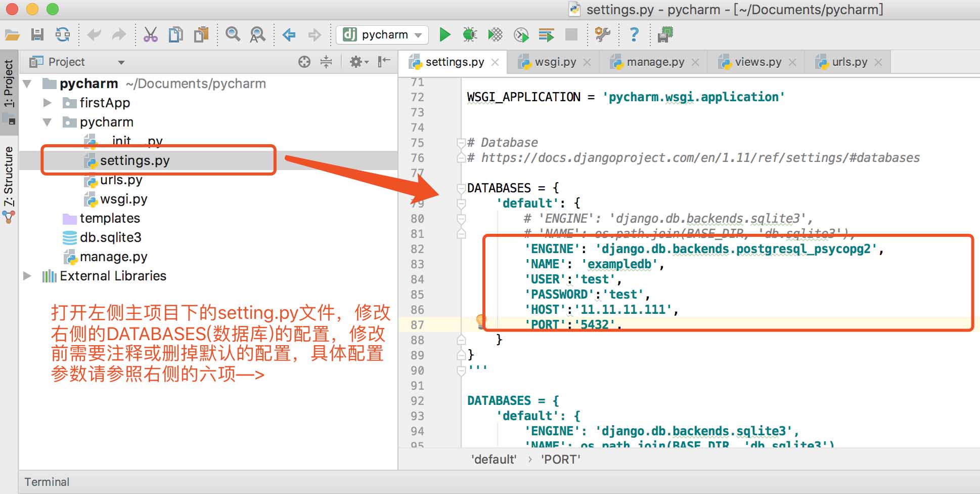Toggle code folding at DATABASES line
The height and width of the screenshot is (494, 980).
pos(461,188)
